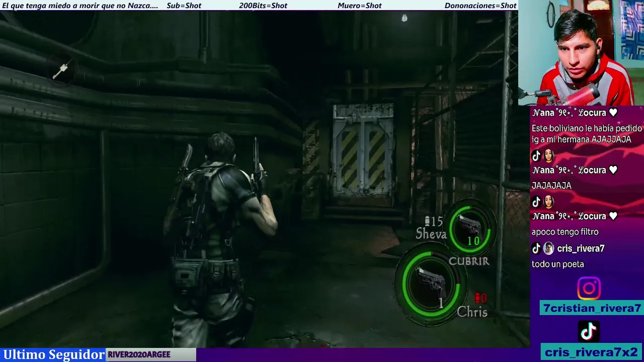This screenshot has width=644, height=362.
Task: Click the 'Ultimo Seguidor' label
Action: coord(54,354)
